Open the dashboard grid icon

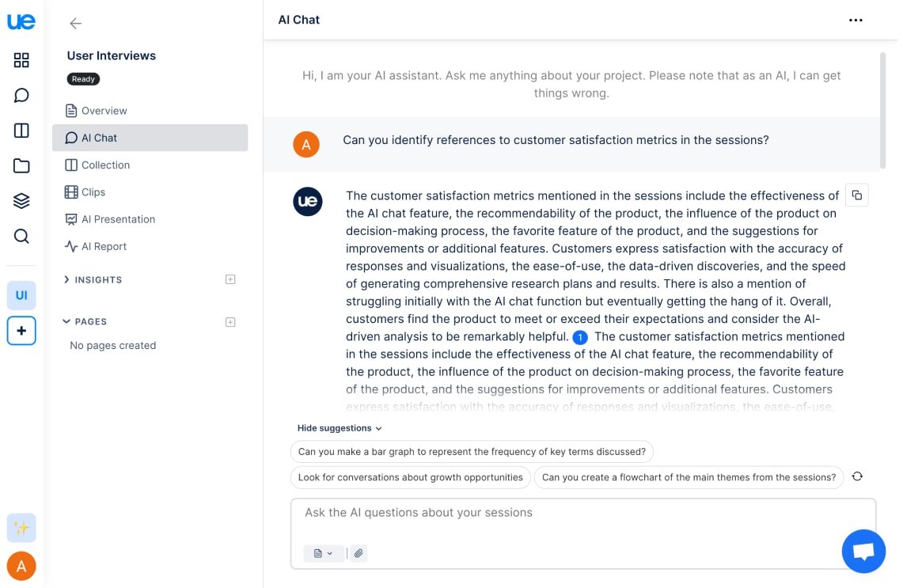21,60
